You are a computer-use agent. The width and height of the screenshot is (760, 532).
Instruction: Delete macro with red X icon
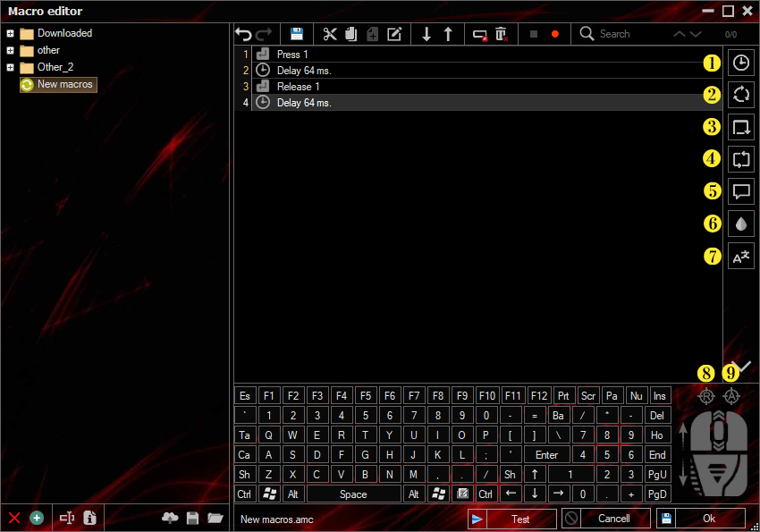coord(14,518)
